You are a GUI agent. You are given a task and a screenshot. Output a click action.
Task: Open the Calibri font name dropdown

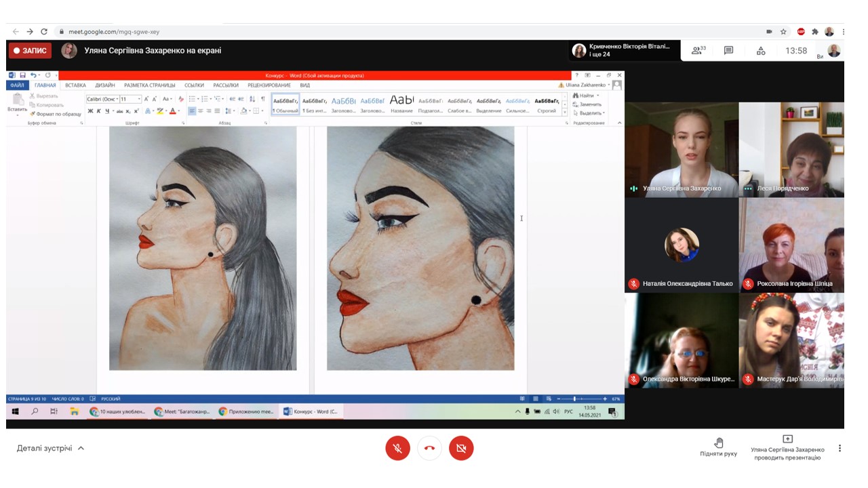click(102, 99)
